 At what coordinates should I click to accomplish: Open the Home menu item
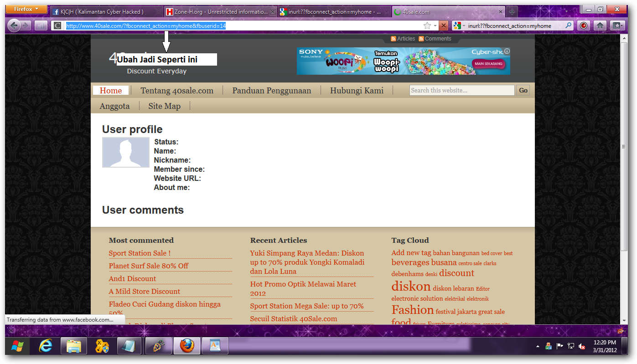click(111, 90)
